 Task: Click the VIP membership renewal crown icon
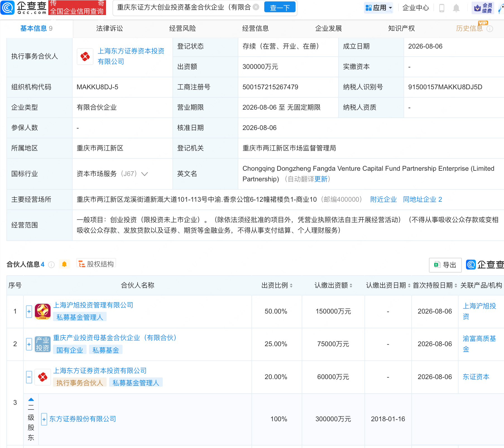coord(483,8)
